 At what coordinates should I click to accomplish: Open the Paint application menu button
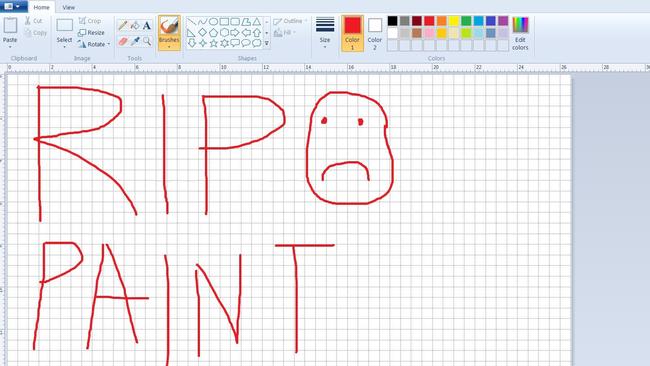coord(13,6)
